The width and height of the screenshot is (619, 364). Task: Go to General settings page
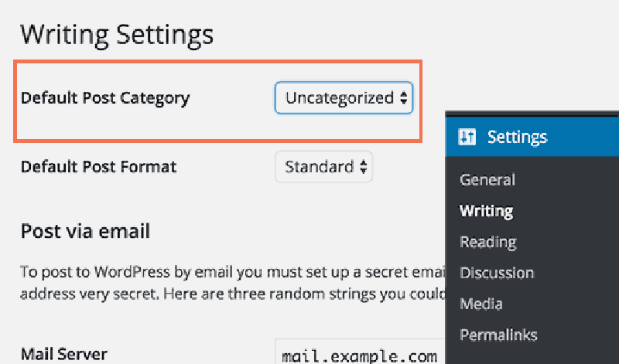click(x=487, y=180)
